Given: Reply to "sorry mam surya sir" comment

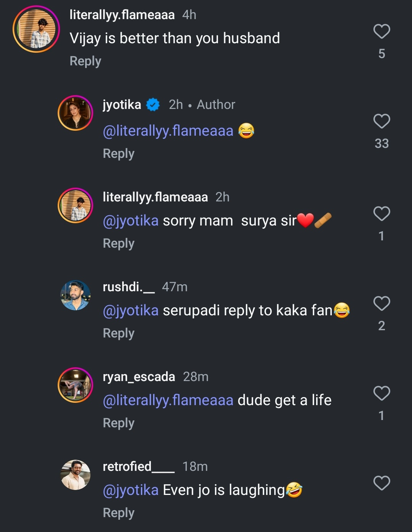Looking at the screenshot, I should (x=118, y=243).
